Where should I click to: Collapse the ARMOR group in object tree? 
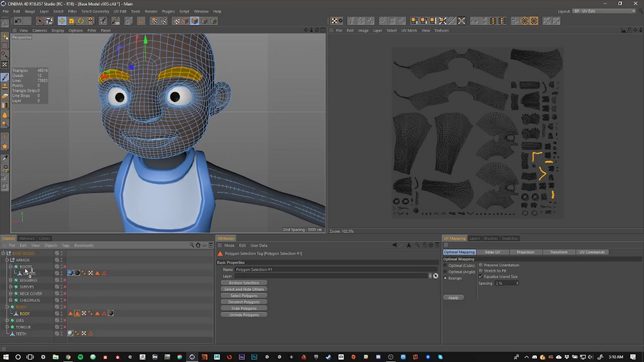[6, 260]
